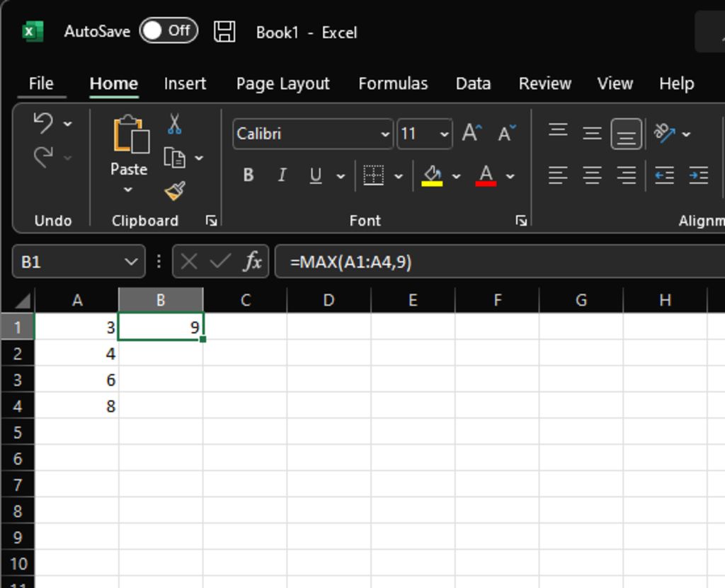Screen dimensions: 725x588
Task: Expand the Fill Color palette dropdown
Action: coord(457,176)
